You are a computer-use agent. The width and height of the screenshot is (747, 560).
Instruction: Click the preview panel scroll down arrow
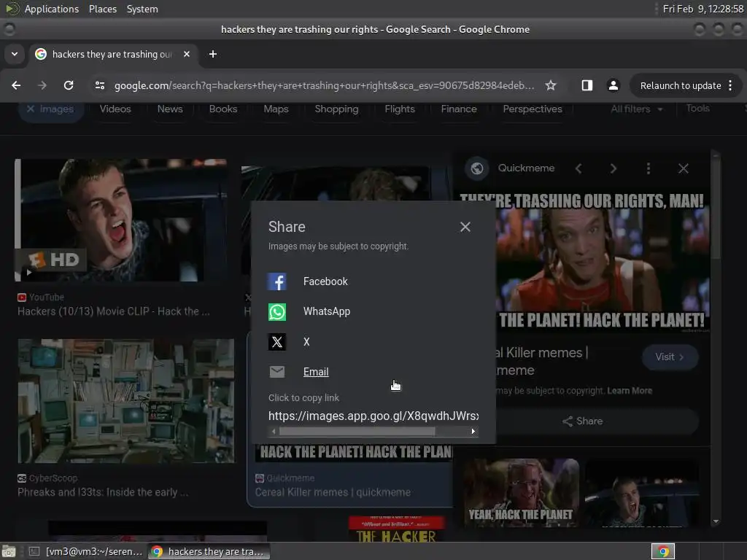pyautogui.click(x=716, y=521)
